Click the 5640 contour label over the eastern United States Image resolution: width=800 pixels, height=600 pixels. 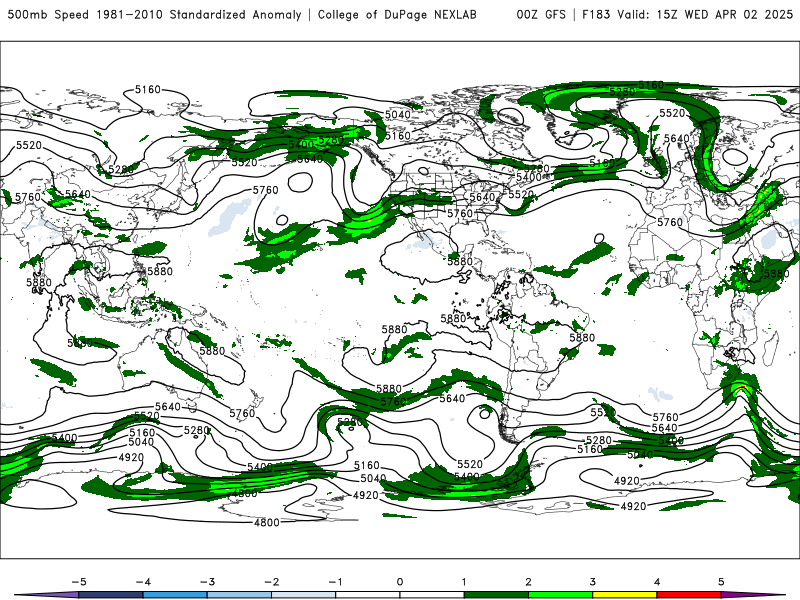tap(482, 196)
